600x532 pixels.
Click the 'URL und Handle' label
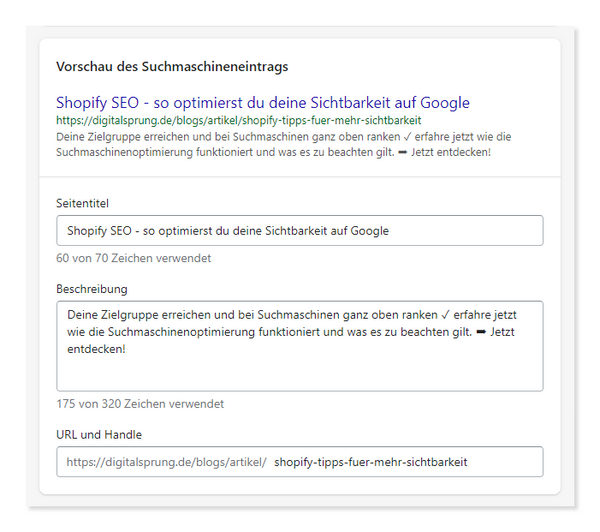[99, 435]
